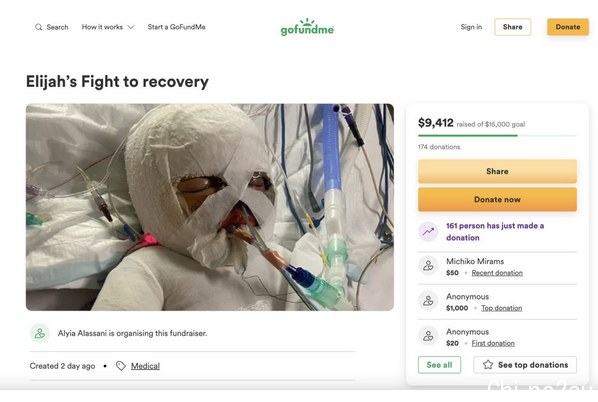The image size is (598, 402).
Task: Click the green fundraising progress bar
Action: click(x=497, y=135)
